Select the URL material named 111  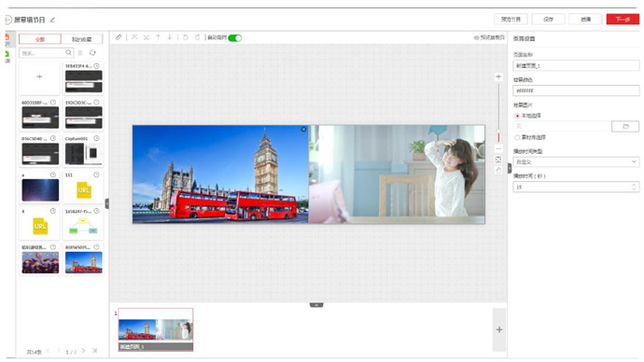point(84,190)
